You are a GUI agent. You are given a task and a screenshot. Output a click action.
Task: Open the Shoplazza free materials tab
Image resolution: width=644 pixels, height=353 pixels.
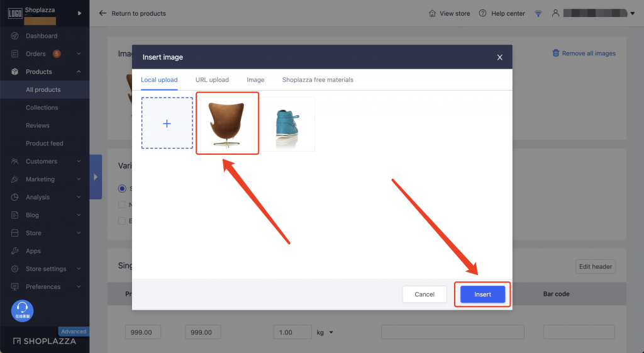point(318,80)
